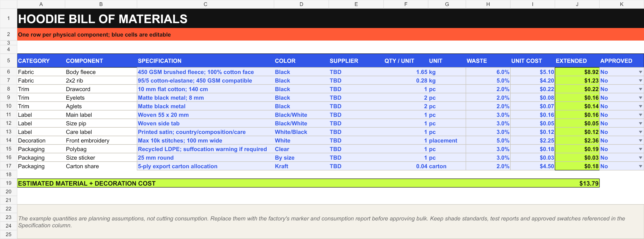Select '10 mm flat cotton; 140 cm' cell
The image size is (644, 239).
(x=206, y=89)
